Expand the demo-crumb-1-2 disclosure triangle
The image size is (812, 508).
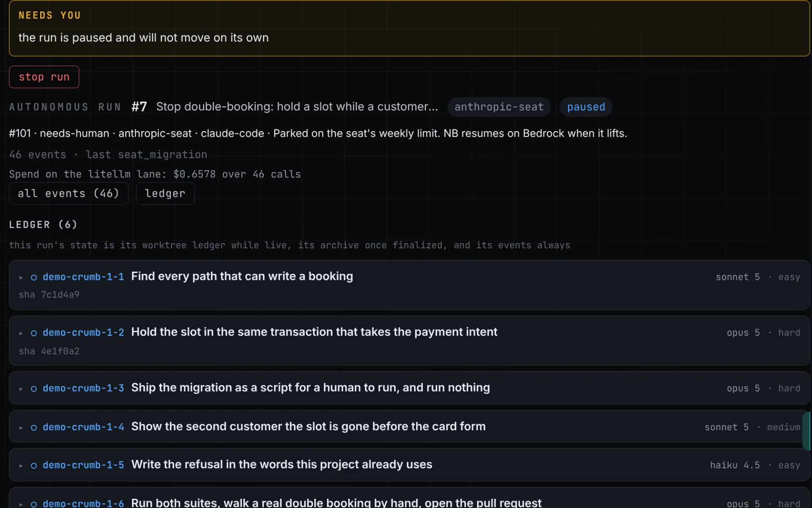click(x=21, y=333)
